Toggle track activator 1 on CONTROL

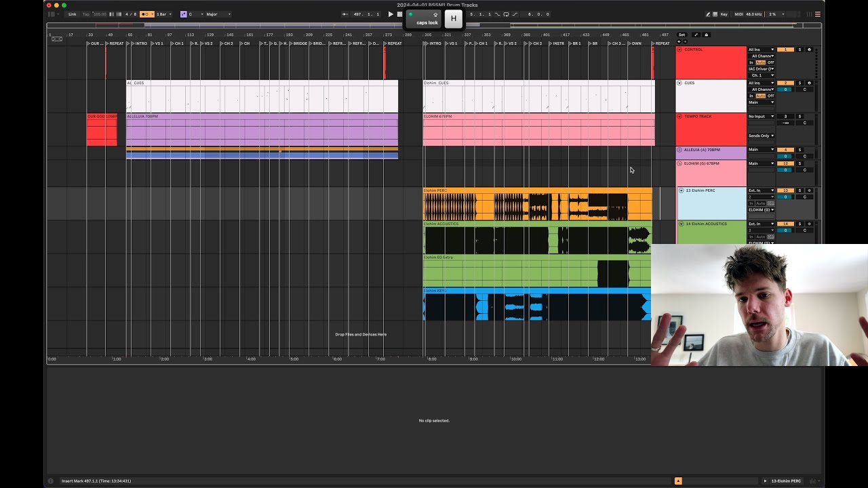pyautogui.click(x=785, y=49)
